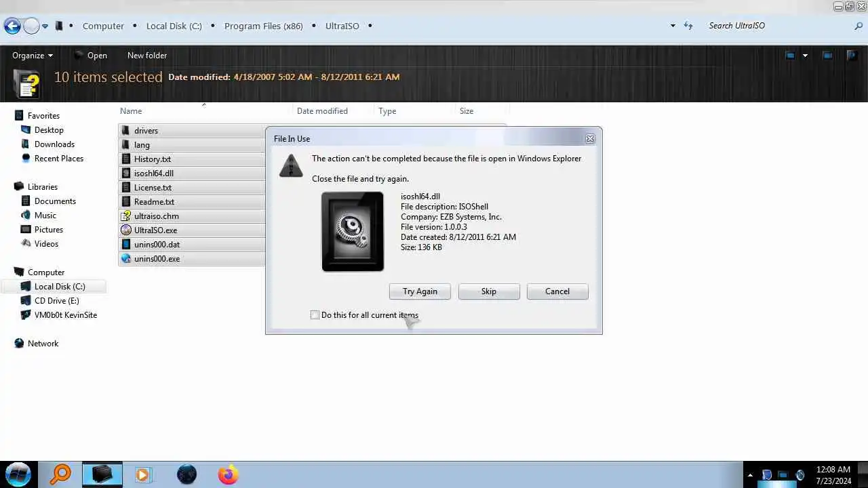Sort by the Name column header
This screenshot has height=488, width=868.
point(131,111)
